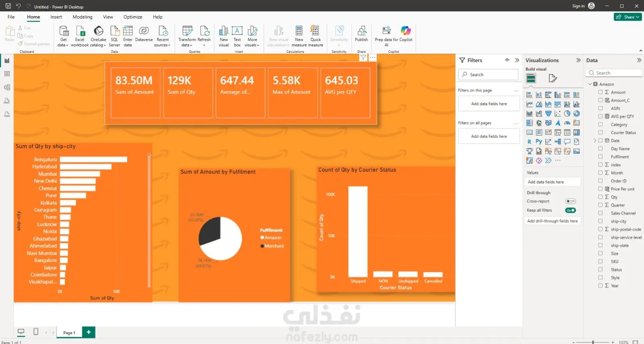Screen dimensions: 644x344
Task: Collapse the Visualizations pane
Action: click(578, 60)
